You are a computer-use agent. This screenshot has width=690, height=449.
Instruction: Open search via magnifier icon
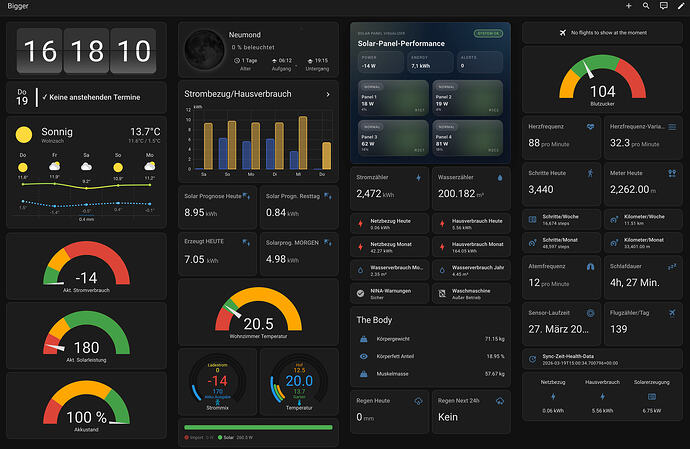[646, 6]
